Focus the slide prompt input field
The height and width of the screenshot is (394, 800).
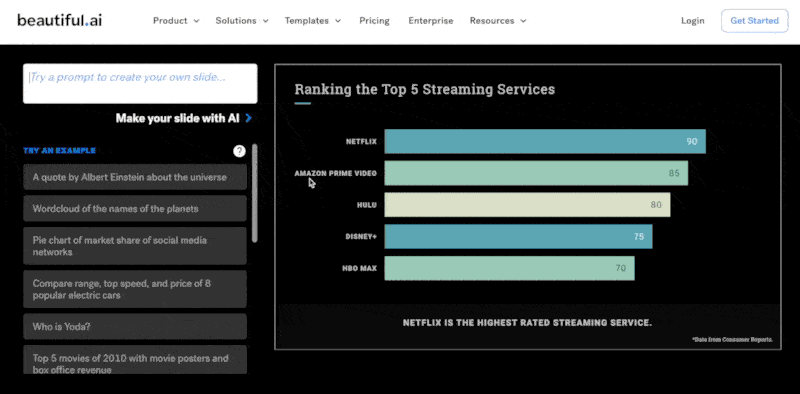(140, 83)
